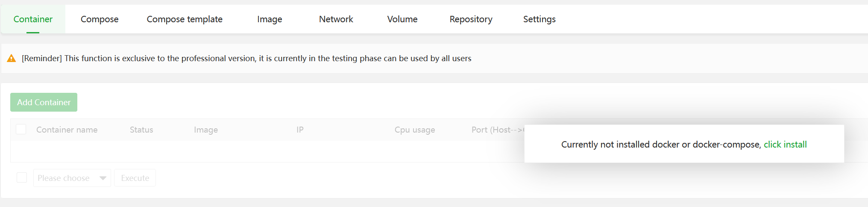Switch to the Compose tab

100,19
